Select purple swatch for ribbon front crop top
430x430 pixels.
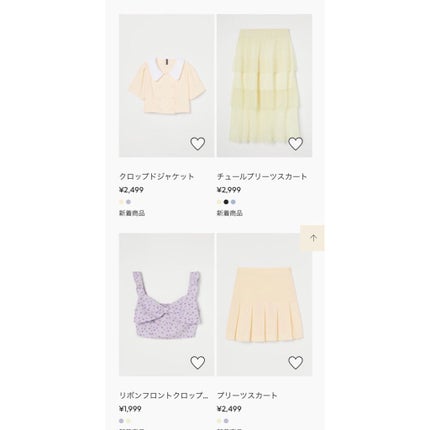pyautogui.click(x=121, y=421)
